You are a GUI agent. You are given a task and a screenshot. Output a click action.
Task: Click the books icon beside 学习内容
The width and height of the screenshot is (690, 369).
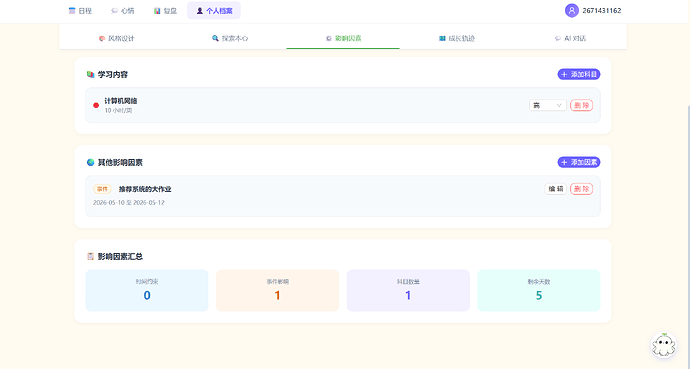tap(91, 74)
